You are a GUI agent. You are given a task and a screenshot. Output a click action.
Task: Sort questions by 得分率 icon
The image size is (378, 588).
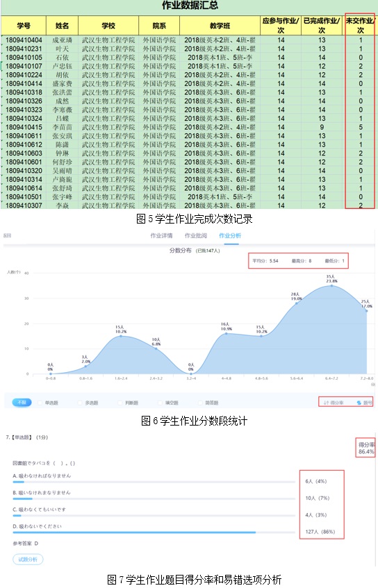(326, 403)
